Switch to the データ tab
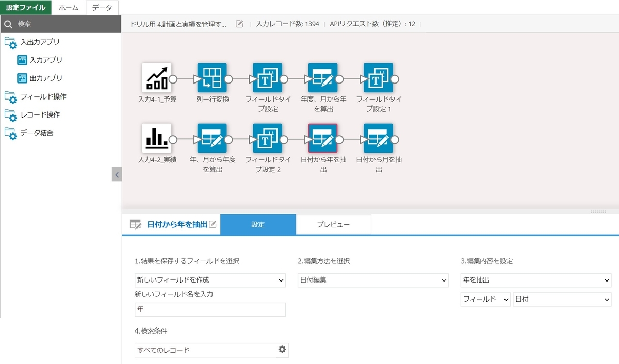The height and width of the screenshot is (364, 619). pos(102,8)
